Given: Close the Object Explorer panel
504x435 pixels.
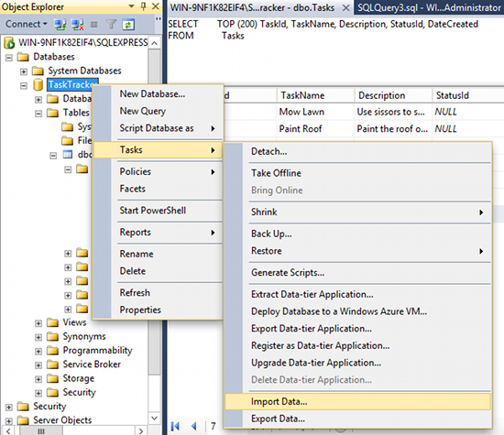Looking at the screenshot, I should point(156,6).
